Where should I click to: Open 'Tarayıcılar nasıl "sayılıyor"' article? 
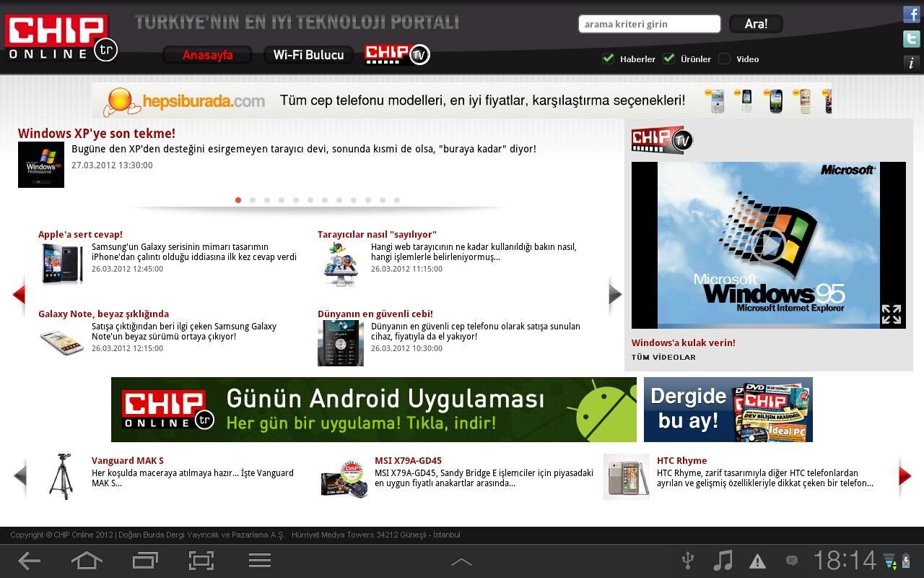tap(377, 234)
